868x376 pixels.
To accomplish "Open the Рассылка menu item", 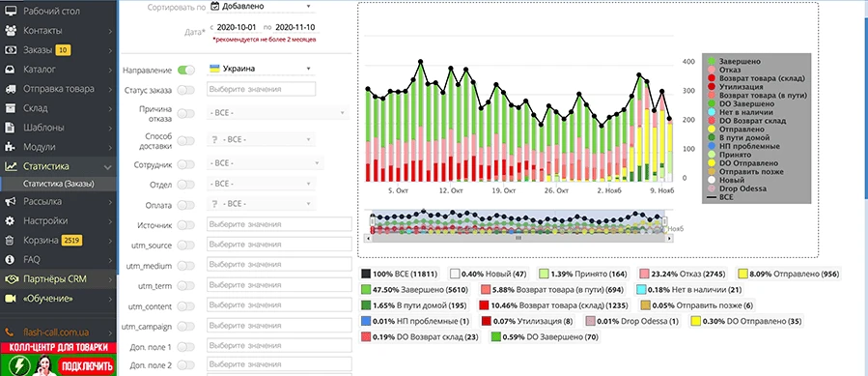I will tap(59, 201).
